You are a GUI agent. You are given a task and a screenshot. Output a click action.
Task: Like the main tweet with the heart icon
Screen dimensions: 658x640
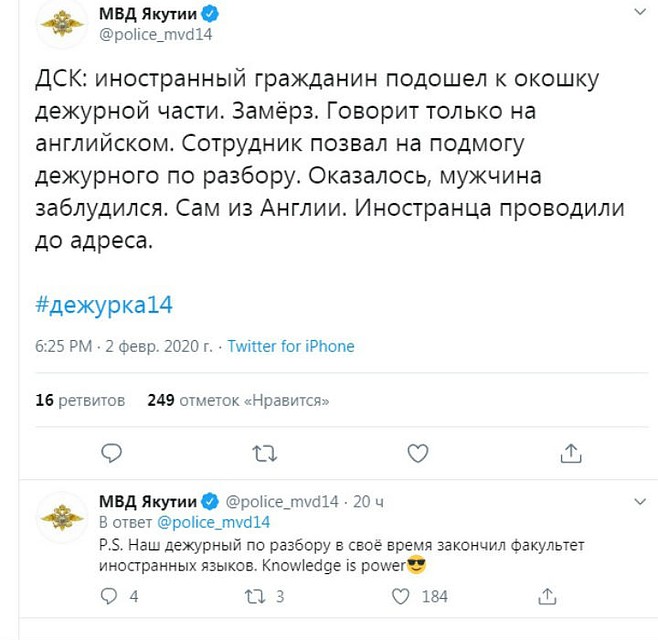[418, 453]
